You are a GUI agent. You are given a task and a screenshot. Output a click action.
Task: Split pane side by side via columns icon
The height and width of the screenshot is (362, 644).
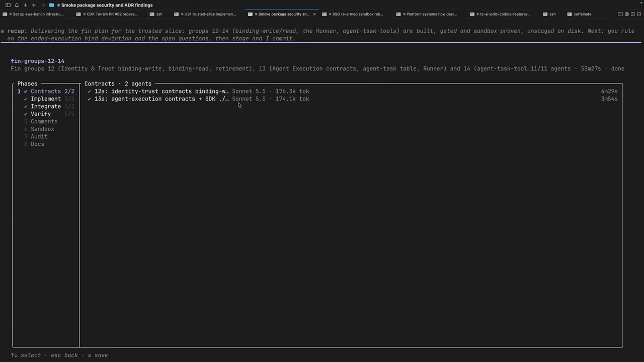point(632,14)
